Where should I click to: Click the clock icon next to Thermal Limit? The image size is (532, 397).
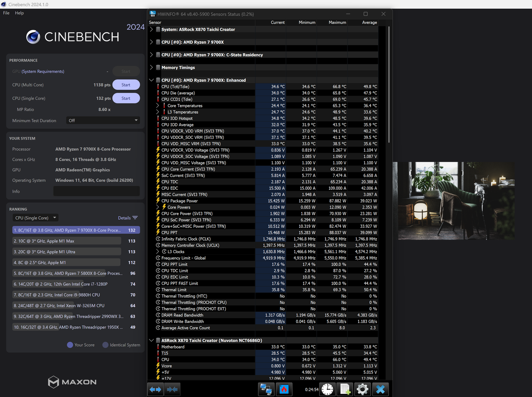(158, 290)
